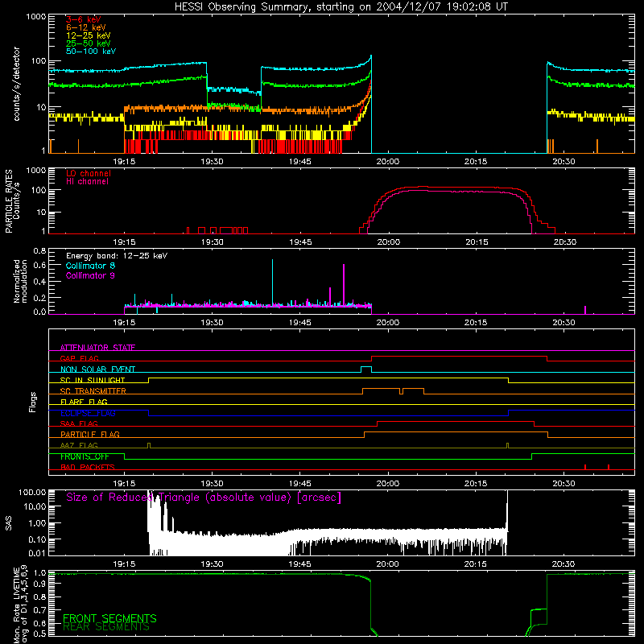Screen dimensions: 644x644
Task: Click the LO channel legend label
Action: 89,173
